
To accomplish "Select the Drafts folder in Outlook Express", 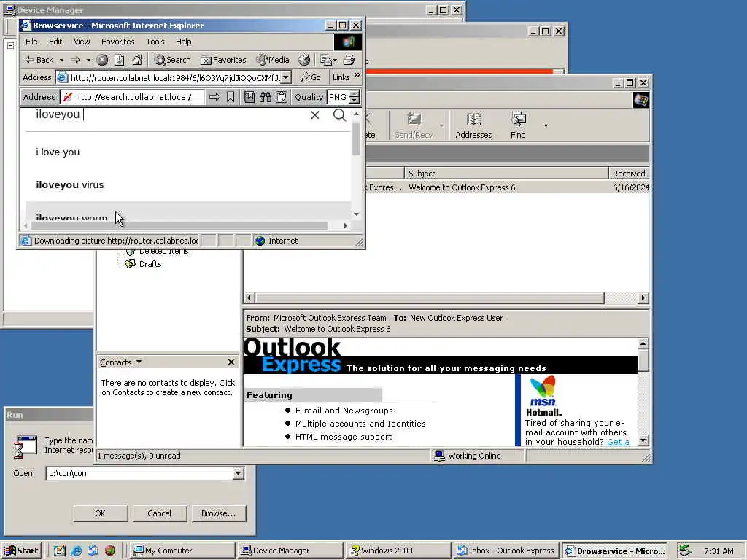I will tap(150, 264).
